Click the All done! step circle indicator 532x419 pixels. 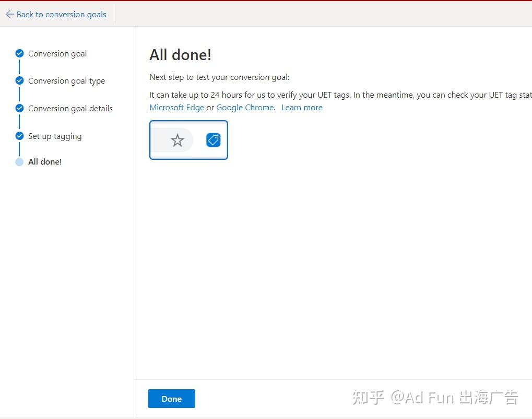20,162
